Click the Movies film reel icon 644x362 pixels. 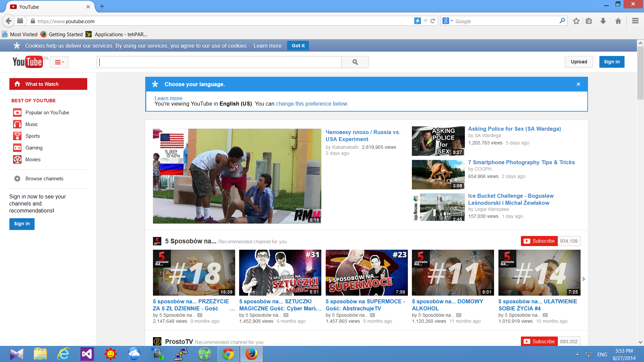click(x=17, y=160)
